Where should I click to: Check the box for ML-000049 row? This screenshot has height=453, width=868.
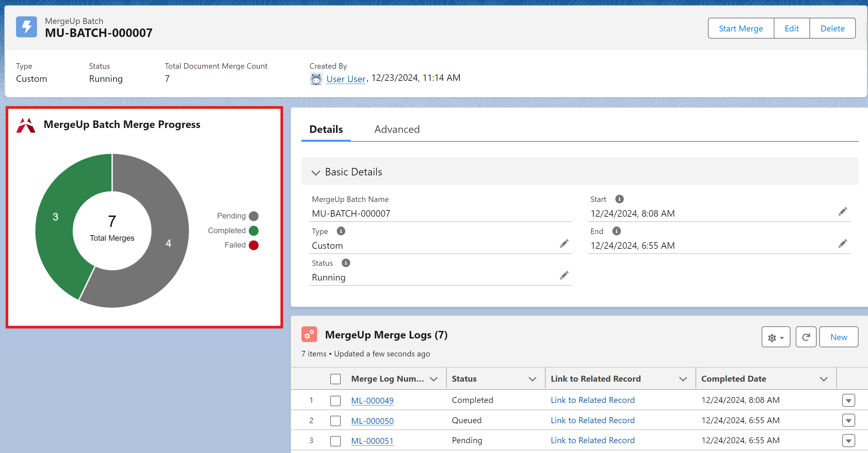(335, 400)
